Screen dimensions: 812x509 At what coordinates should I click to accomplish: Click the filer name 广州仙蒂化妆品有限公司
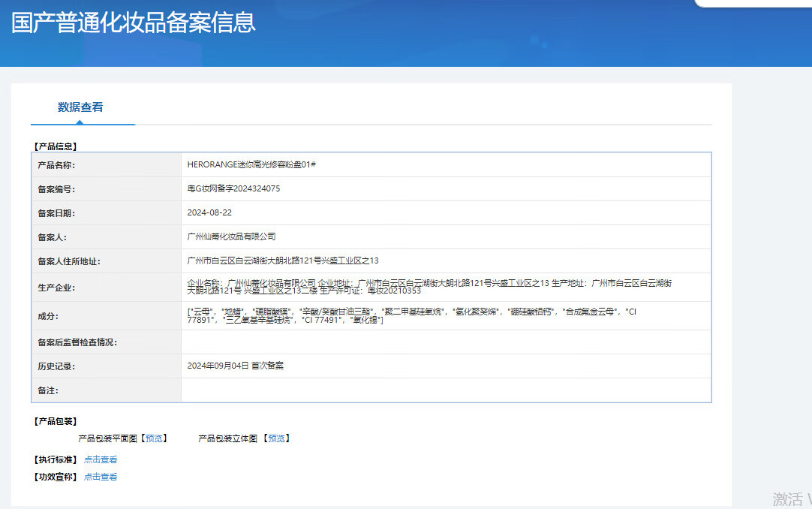pyautogui.click(x=231, y=237)
